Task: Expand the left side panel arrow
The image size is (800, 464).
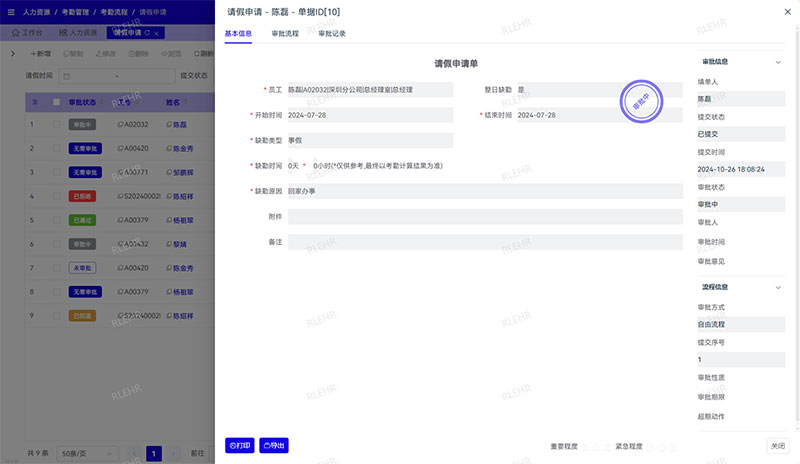Action: click(x=13, y=54)
